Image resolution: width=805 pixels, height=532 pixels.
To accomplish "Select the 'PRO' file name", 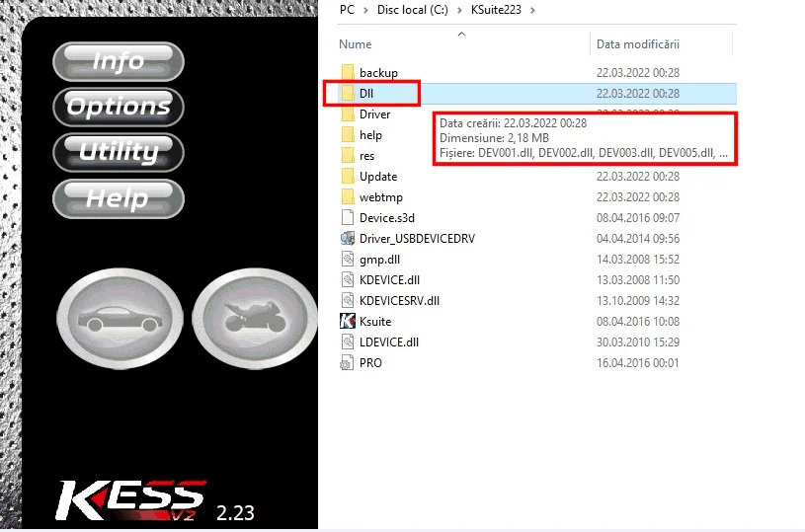I will 370,362.
